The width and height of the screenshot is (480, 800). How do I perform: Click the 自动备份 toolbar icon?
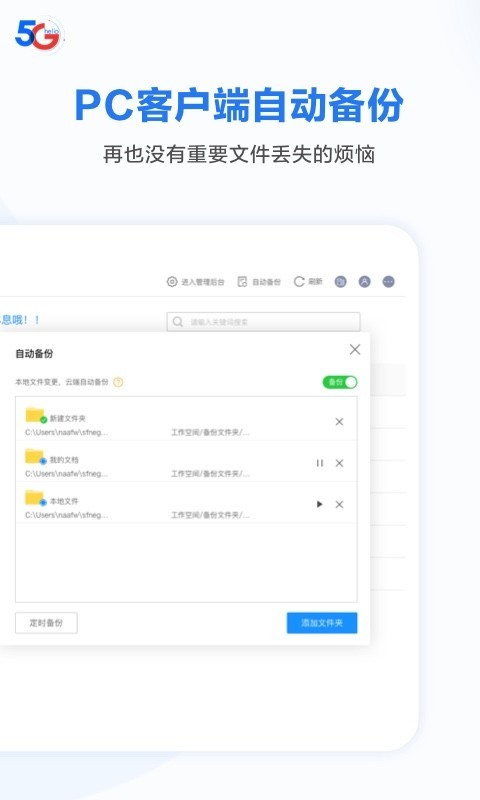(242, 282)
